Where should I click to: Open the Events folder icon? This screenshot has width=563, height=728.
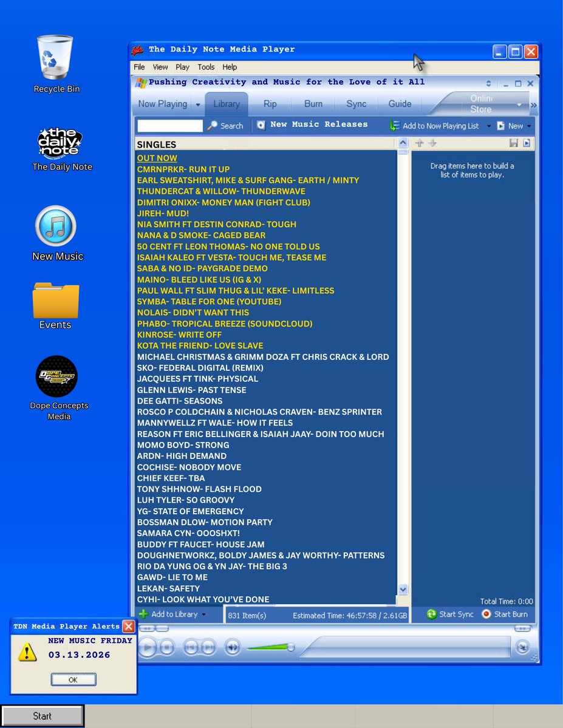[56, 301]
